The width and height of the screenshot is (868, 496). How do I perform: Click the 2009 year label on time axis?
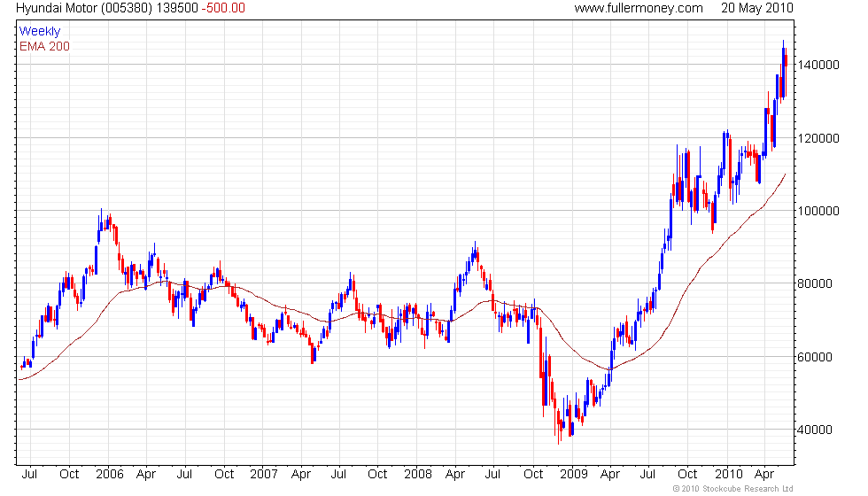(574, 475)
